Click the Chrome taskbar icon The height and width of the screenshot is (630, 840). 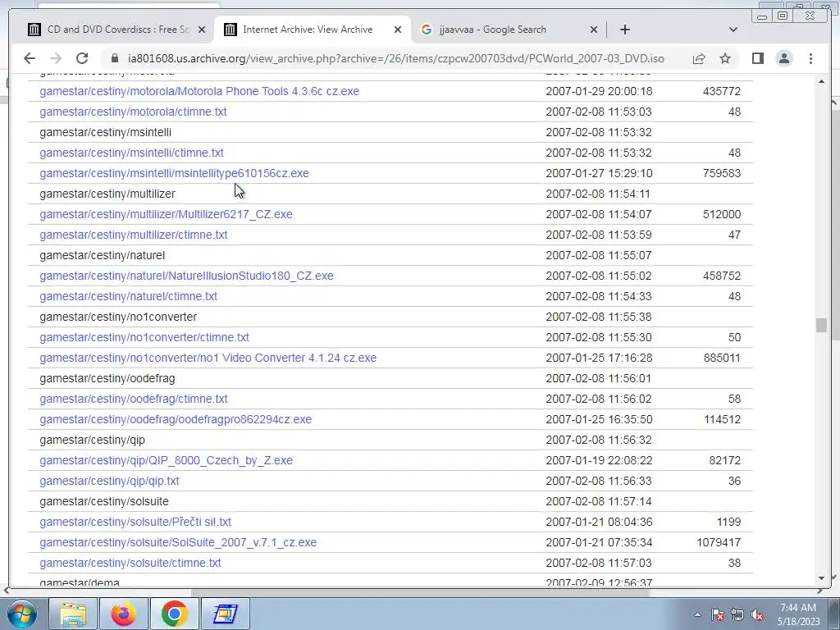174,614
